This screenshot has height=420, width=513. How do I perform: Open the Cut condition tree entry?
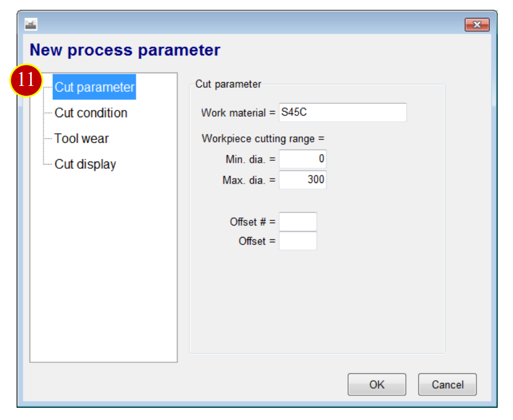pyautogui.click(x=91, y=113)
